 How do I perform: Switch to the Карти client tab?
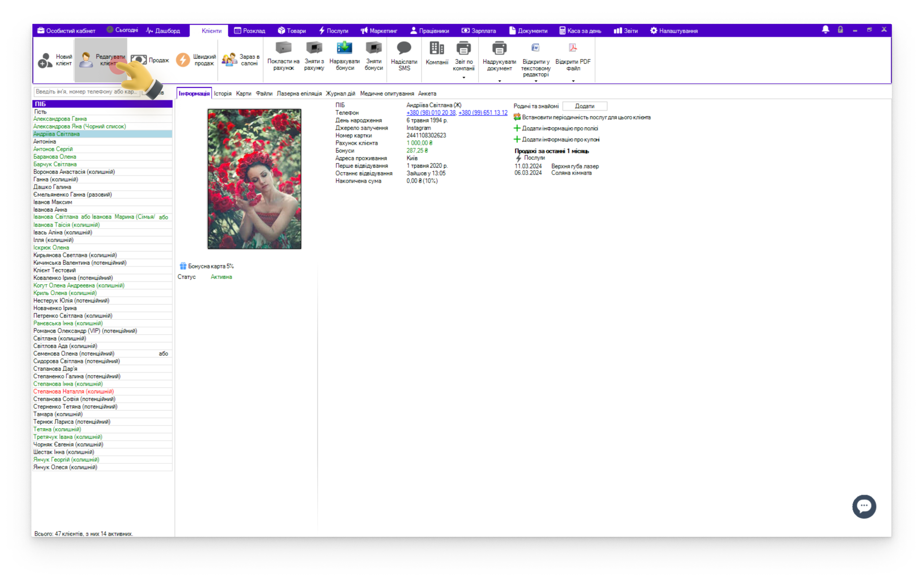(243, 93)
